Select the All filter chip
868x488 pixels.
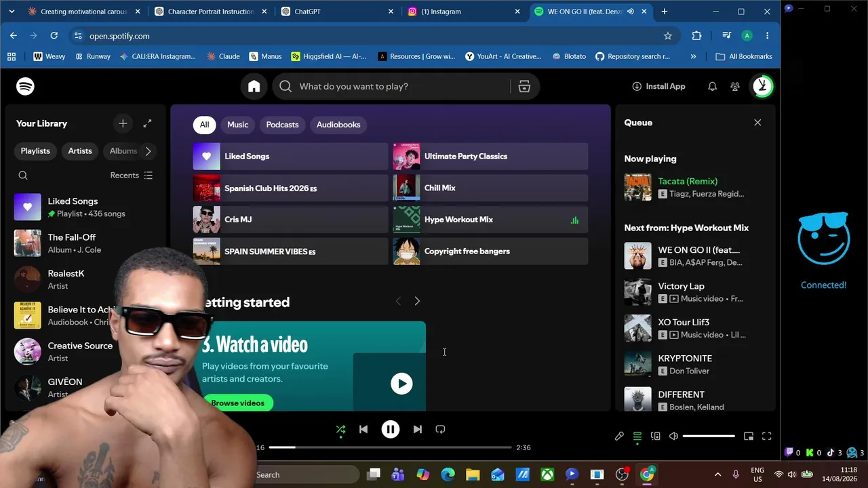204,125
